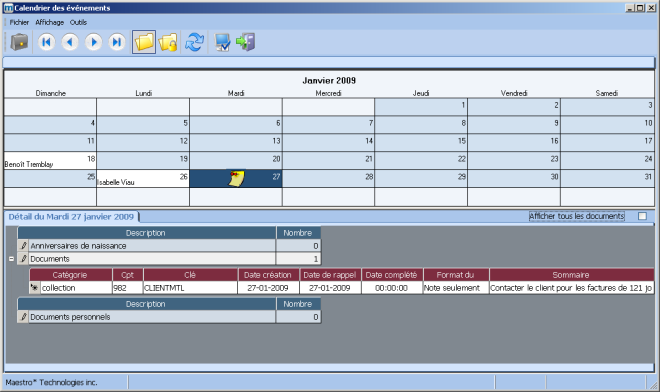660x392 pixels.
Task: Click the Date complétée column header
Action: (391, 275)
